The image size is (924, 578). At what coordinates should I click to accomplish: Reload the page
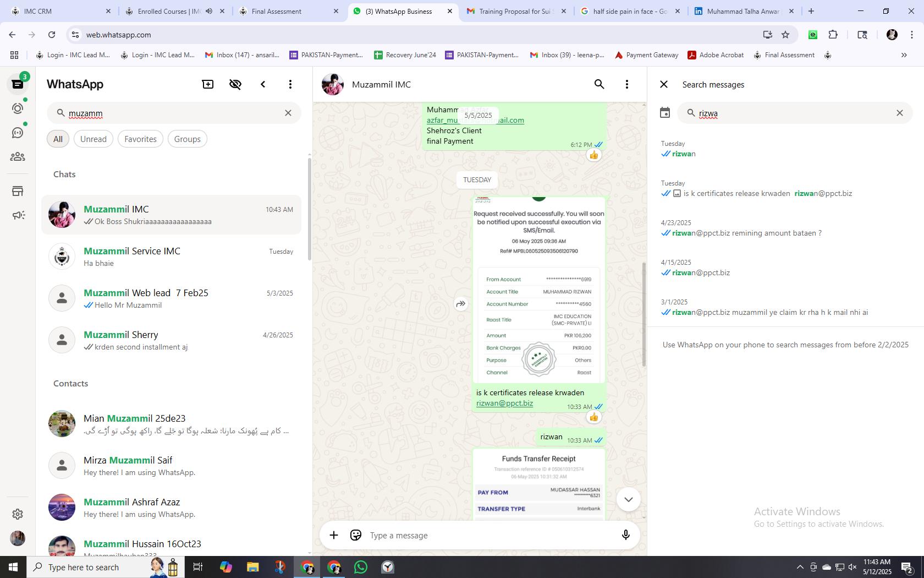pyautogui.click(x=52, y=35)
